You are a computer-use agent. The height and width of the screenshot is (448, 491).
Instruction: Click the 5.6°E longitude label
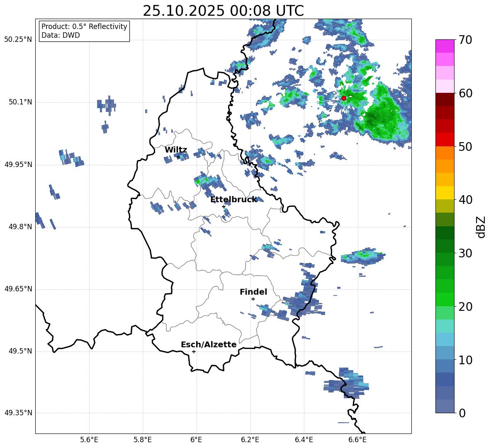[x=89, y=440]
